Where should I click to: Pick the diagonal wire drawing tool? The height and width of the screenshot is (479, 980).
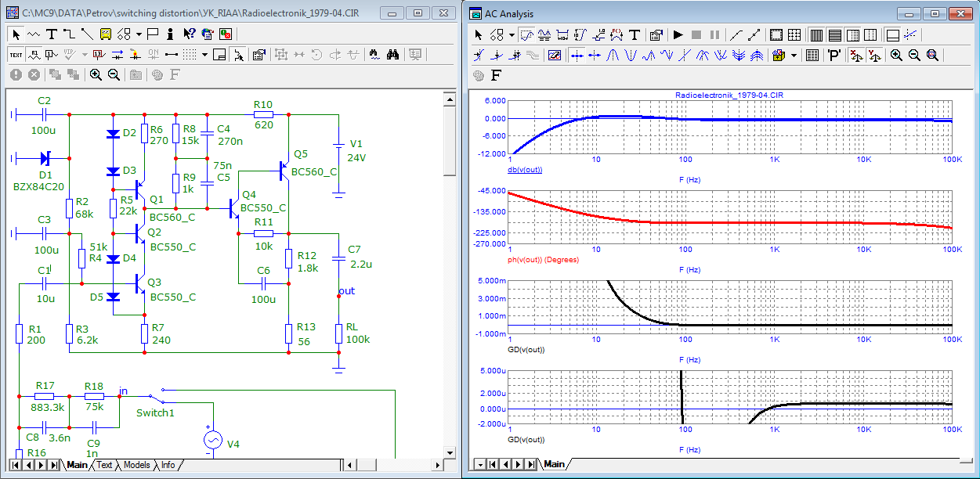[x=86, y=34]
